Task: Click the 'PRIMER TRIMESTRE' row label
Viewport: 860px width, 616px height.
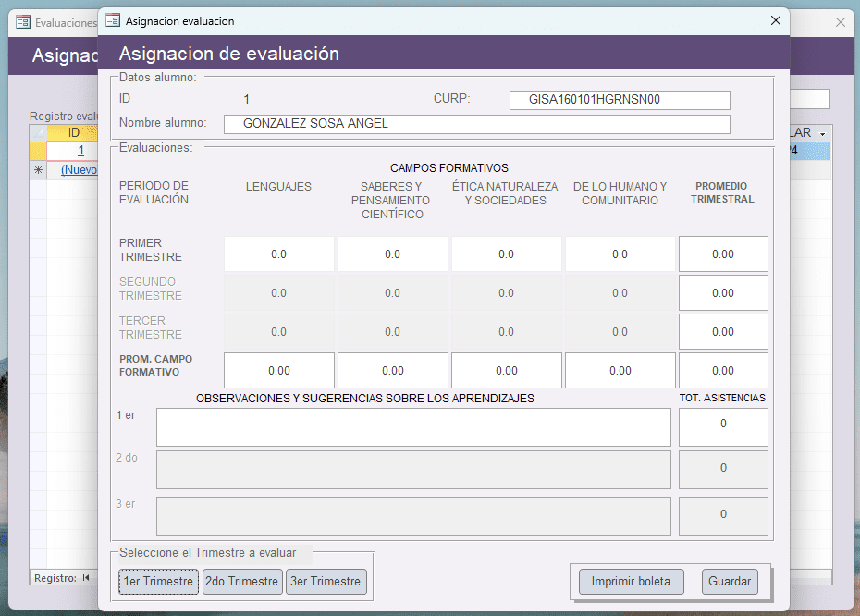Action: [151, 250]
